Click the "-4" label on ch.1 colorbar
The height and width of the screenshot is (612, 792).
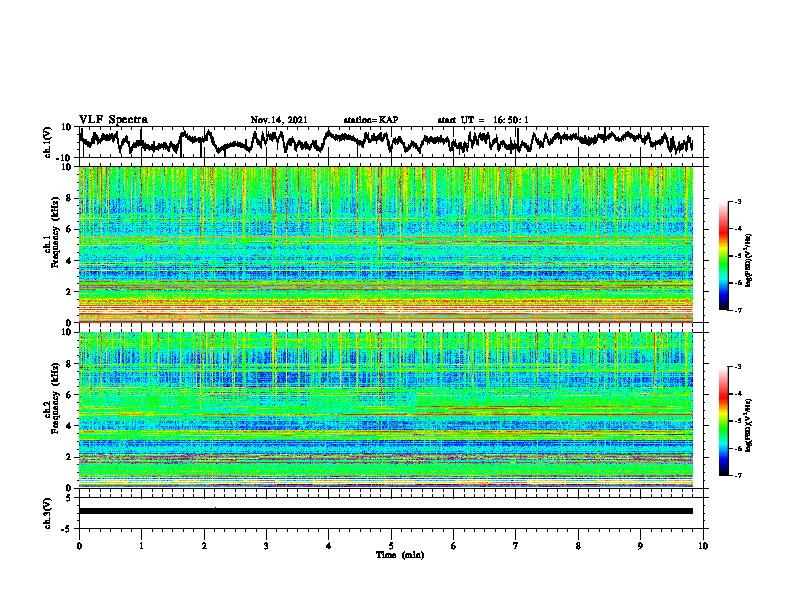(x=737, y=229)
